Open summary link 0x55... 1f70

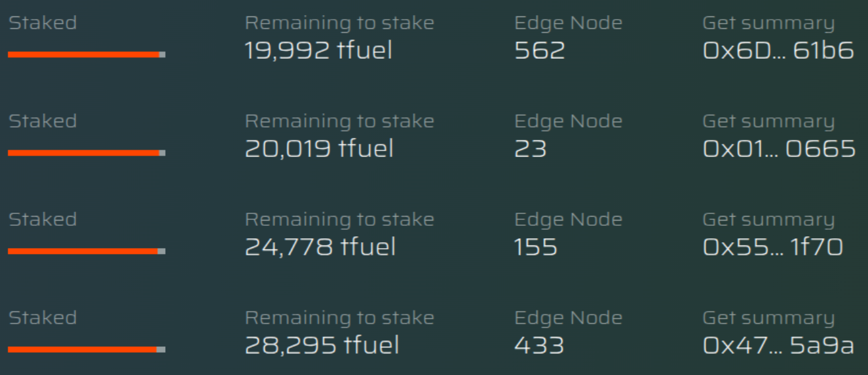tap(773, 247)
